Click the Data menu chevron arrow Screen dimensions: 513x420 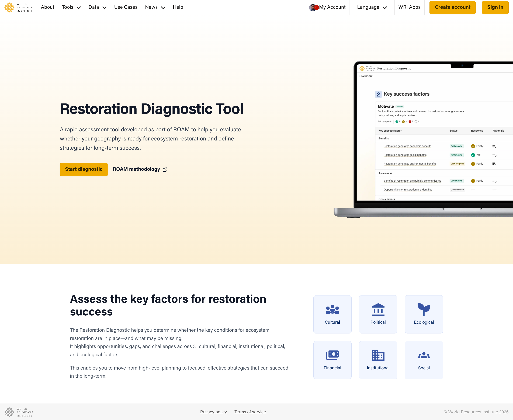coord(105,8)
